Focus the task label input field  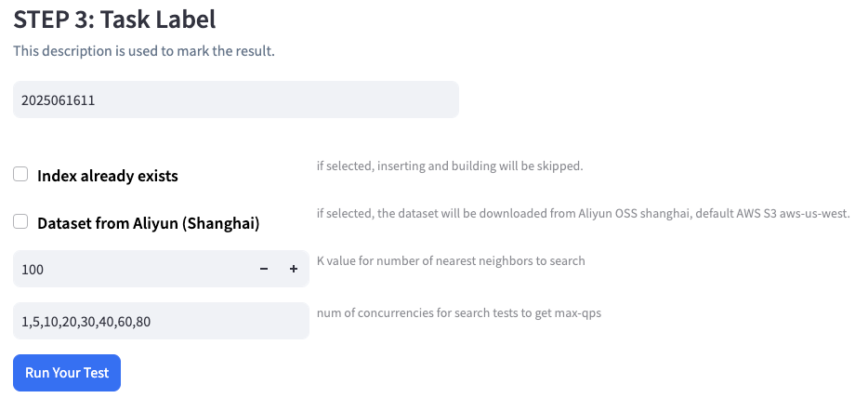[x=236, y=99]
